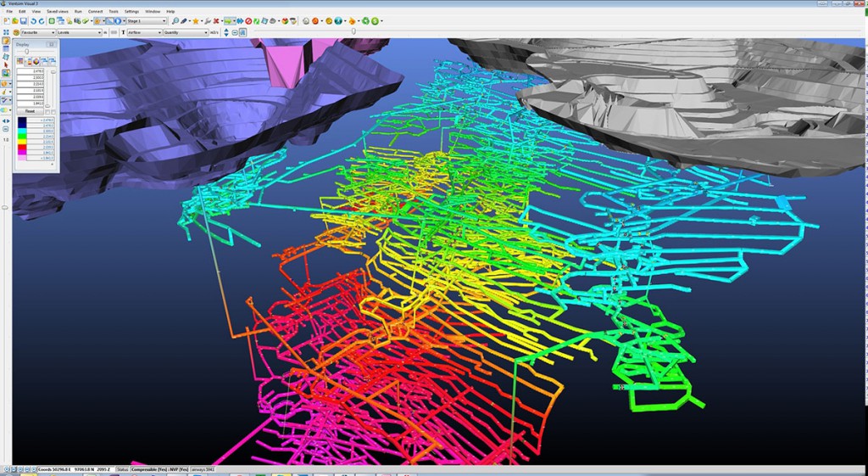Click the Undo arrow icon
Screen dimensions: 868x476
33,21
